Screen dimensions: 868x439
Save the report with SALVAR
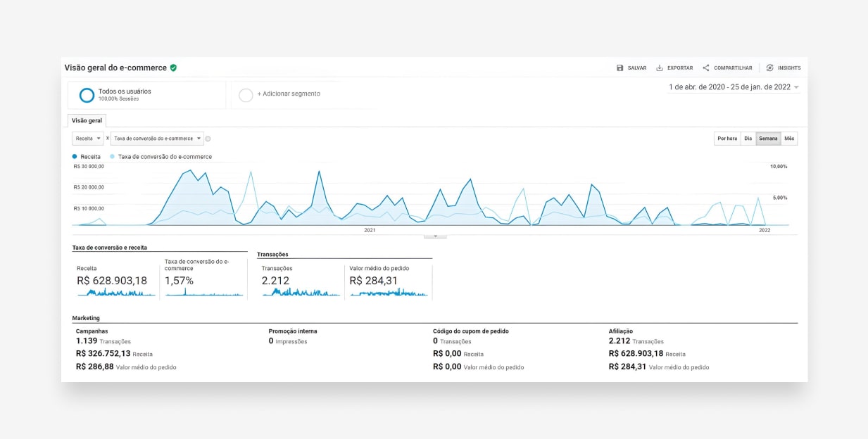click(631, 68)
